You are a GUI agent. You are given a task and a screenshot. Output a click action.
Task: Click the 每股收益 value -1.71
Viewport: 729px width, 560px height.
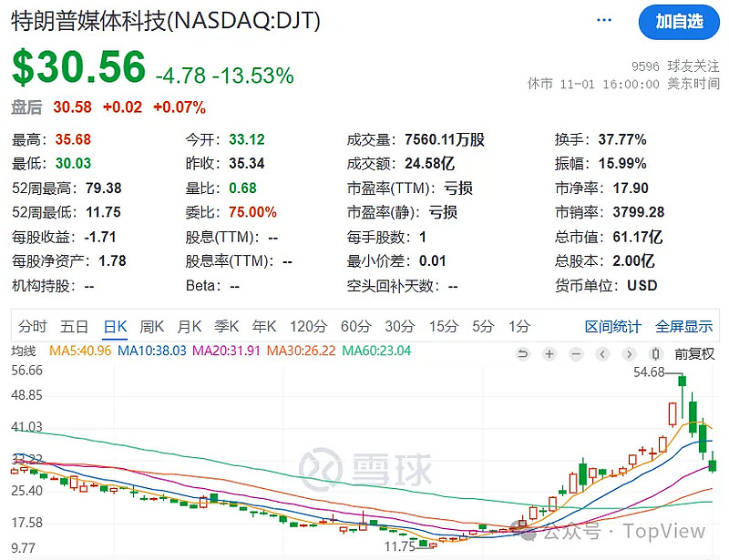click(100, 237)
